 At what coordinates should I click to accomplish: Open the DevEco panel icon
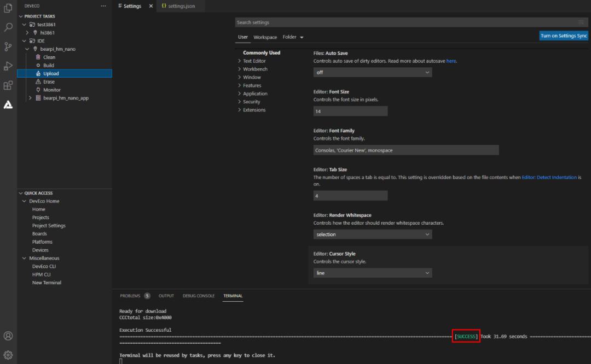tap(8, 104)
